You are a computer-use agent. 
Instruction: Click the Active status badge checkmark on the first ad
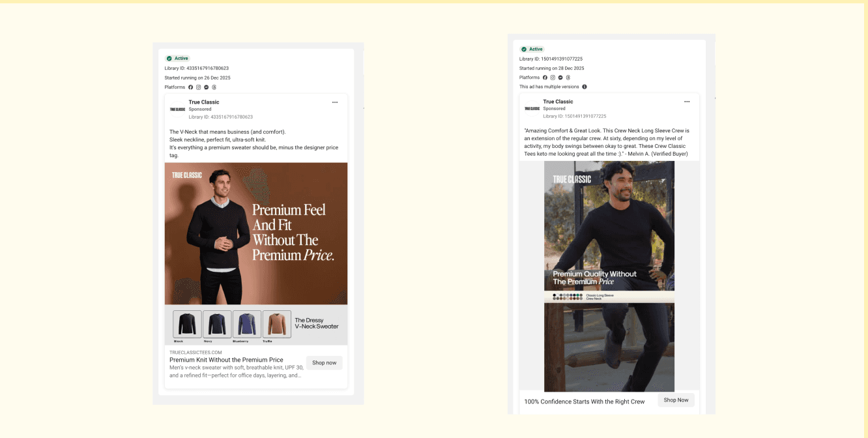[169, 58]
